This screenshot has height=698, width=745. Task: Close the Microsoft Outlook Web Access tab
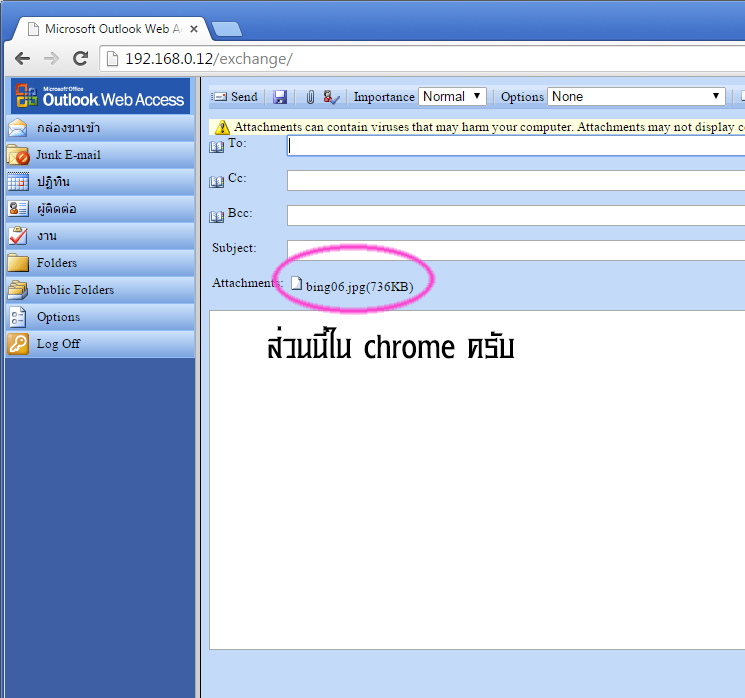point(194,29)
